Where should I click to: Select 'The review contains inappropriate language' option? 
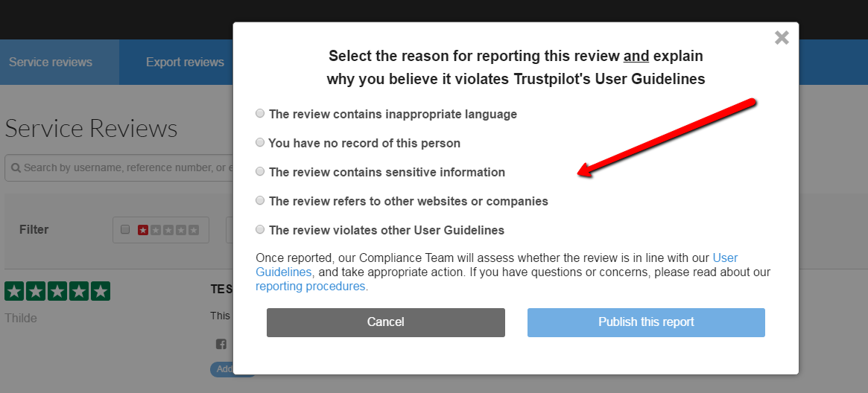click(x=259, y=113)
